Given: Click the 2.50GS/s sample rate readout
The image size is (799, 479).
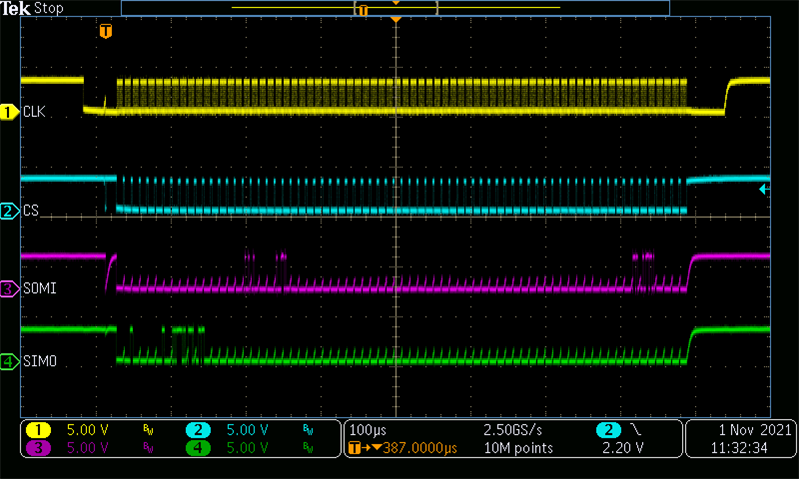Looking at the screenshot, I should pos(513,430).
